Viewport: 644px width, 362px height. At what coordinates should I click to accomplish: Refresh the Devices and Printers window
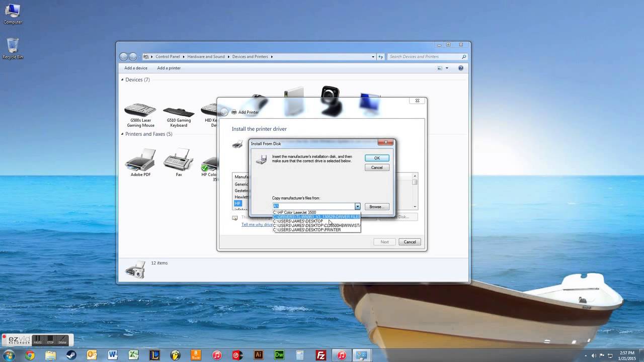381,57
